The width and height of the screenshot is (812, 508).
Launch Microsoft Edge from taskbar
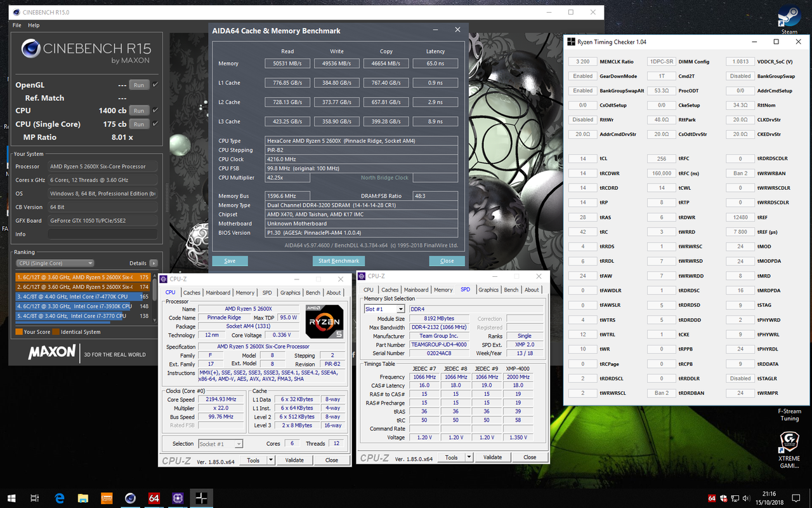[60, 498]
